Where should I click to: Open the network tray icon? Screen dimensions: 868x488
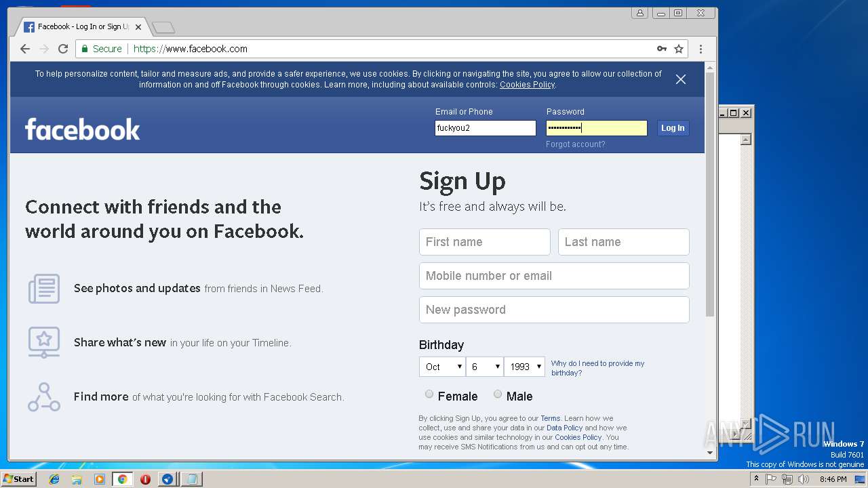pyautogui.click(x=787, y=479)
